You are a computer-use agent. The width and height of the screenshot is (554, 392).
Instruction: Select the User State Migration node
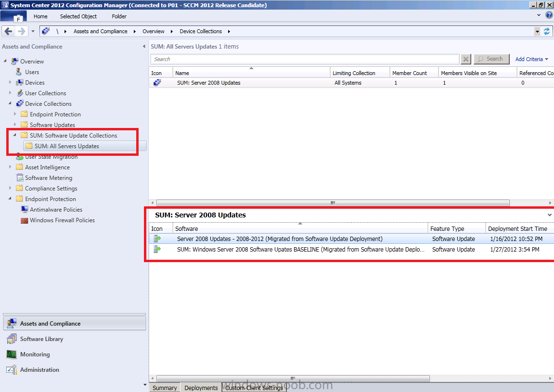(x=51, y=157)
